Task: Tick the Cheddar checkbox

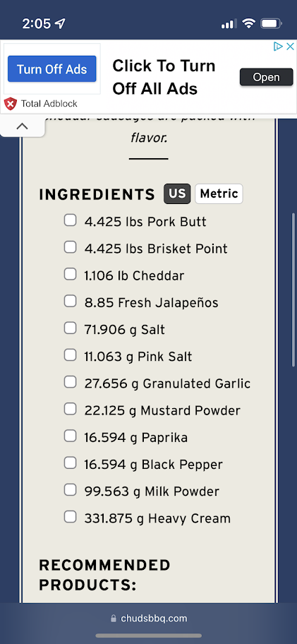Action: click(x=70, y=275)
